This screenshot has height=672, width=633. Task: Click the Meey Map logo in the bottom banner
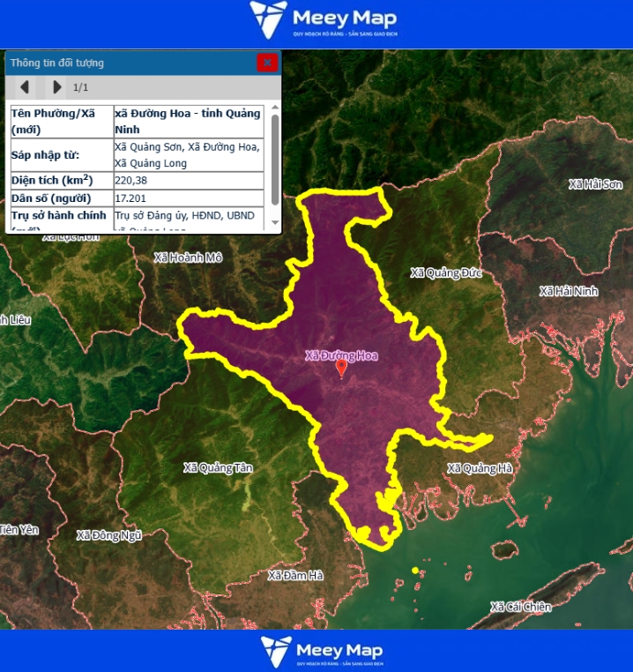point(324,651)
